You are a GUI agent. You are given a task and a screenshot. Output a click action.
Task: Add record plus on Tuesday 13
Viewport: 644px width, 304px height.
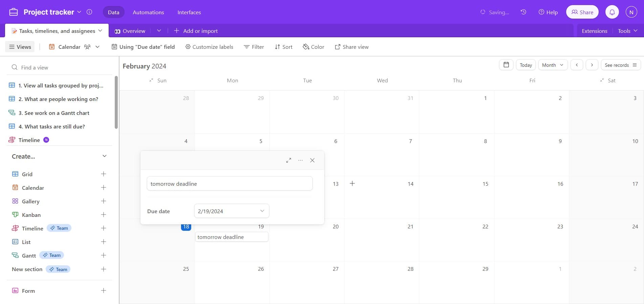pos(352,183)
